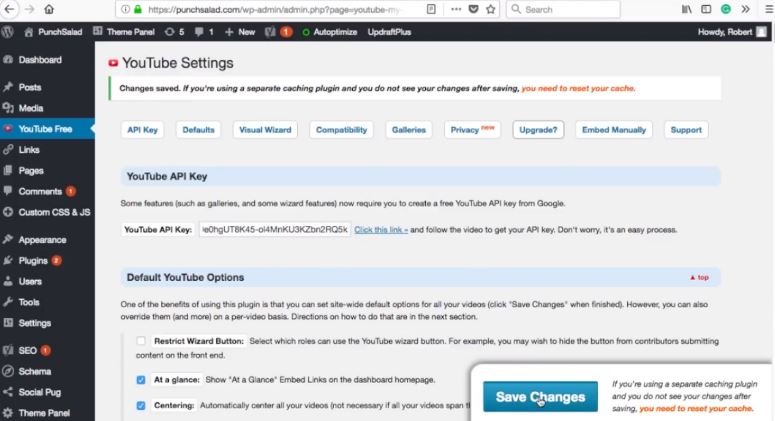Open Autoptimize in admin bar
The width and height of the screenshot is (775, 421).
pos(330,32)
